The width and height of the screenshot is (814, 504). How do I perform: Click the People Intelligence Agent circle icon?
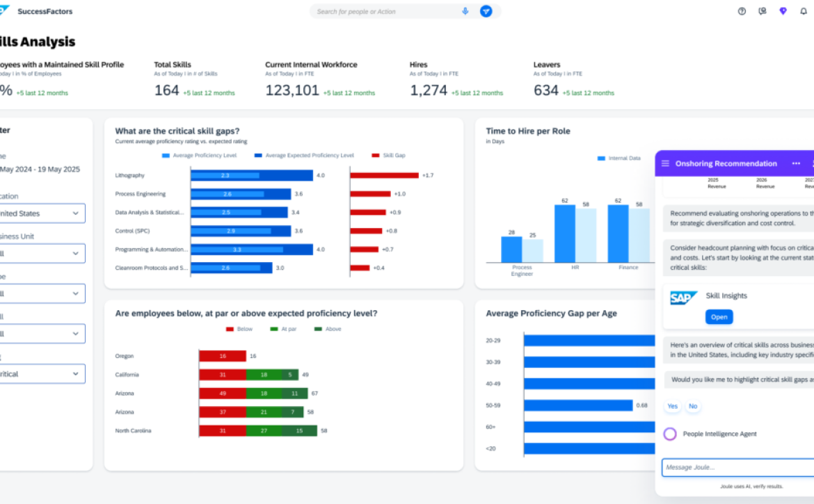tap(670, 434)
